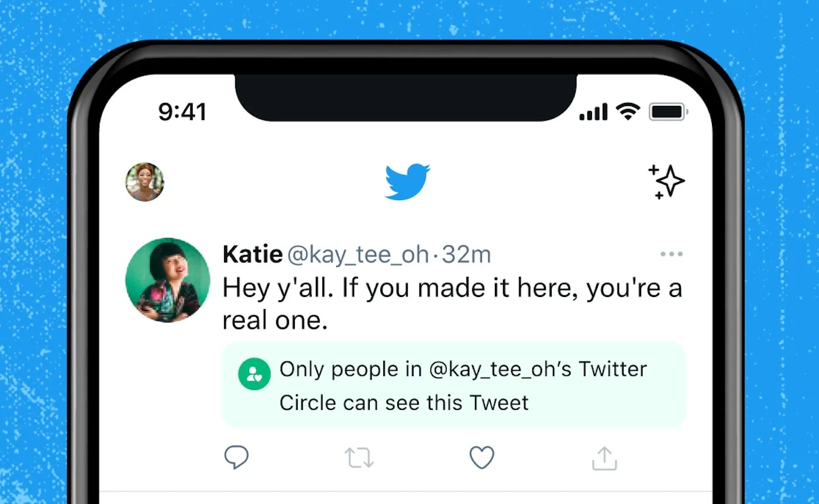
Task: Open Katie's round profile photo
Action: coord(167,280)
